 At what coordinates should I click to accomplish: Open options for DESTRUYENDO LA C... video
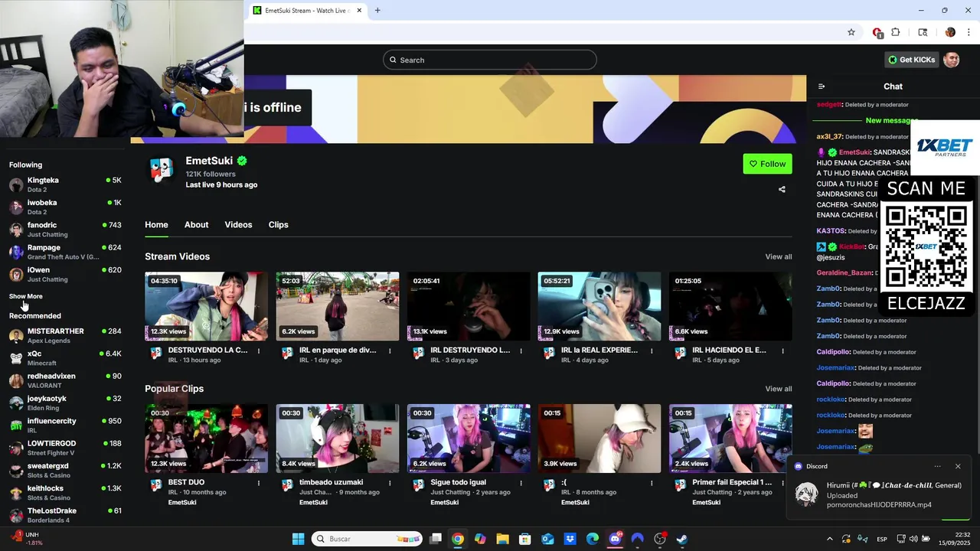point(259,350)
